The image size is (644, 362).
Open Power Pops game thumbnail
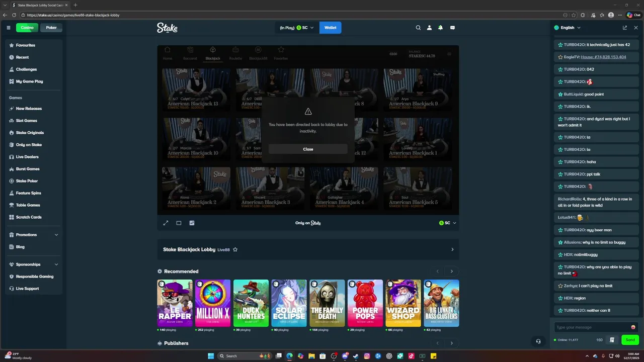(365, 303)
